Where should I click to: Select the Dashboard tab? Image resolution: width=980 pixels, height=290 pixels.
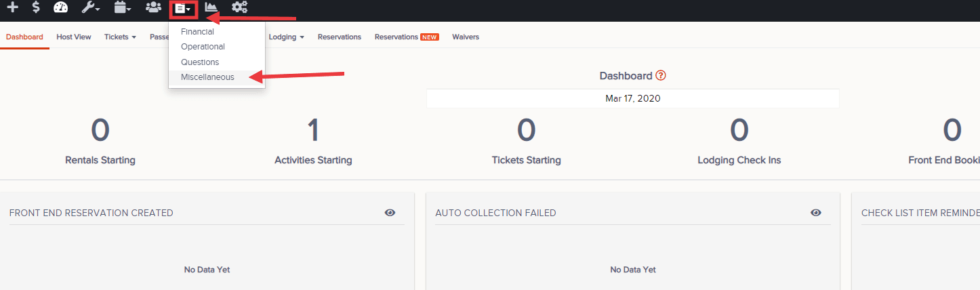pos(24,37)
